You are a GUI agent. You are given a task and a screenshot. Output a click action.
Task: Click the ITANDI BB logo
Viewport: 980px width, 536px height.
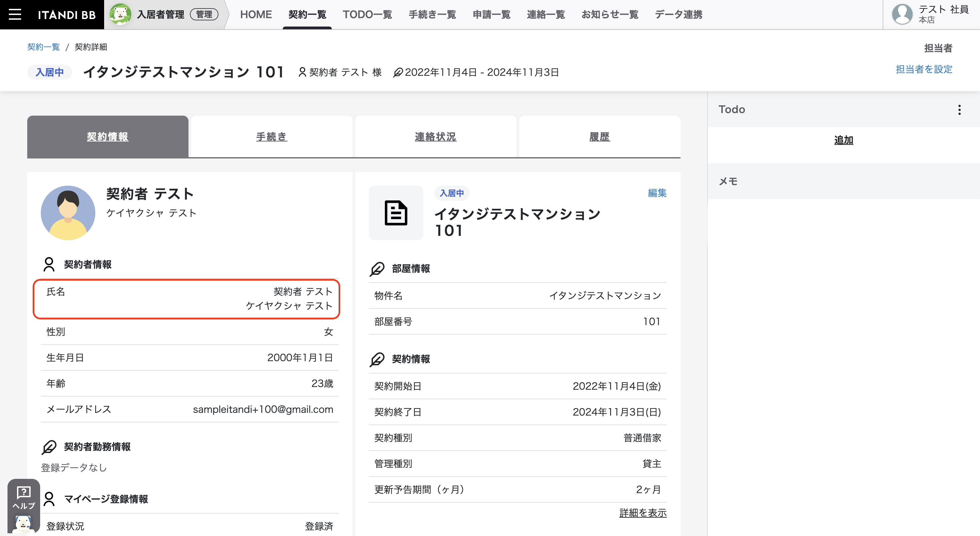click(67, 15)
